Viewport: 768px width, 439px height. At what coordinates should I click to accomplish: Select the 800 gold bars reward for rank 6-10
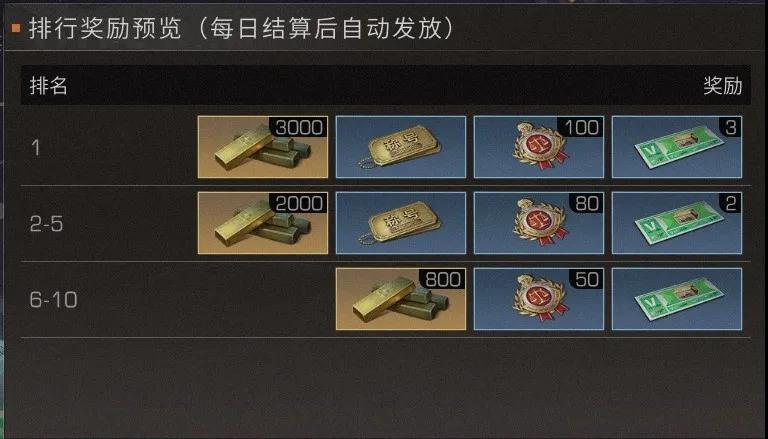coord(401,299)
